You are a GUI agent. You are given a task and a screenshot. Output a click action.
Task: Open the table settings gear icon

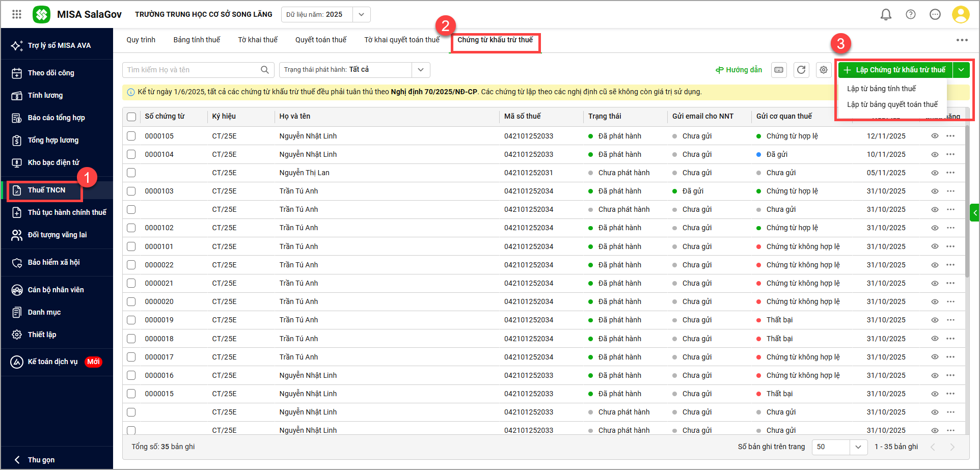pyautogui.click(x=823, y=70)
